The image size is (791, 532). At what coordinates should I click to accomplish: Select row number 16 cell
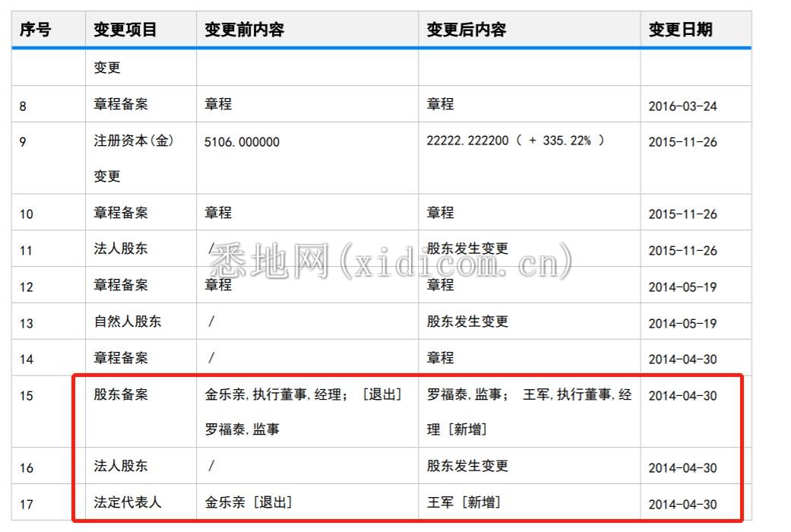coord(27,468)
